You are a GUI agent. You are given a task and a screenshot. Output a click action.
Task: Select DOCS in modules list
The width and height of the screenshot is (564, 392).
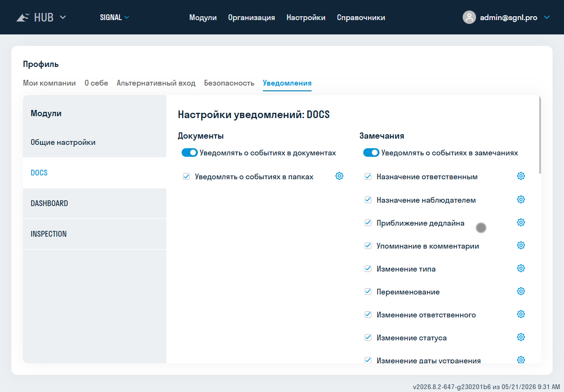point(95,173)
